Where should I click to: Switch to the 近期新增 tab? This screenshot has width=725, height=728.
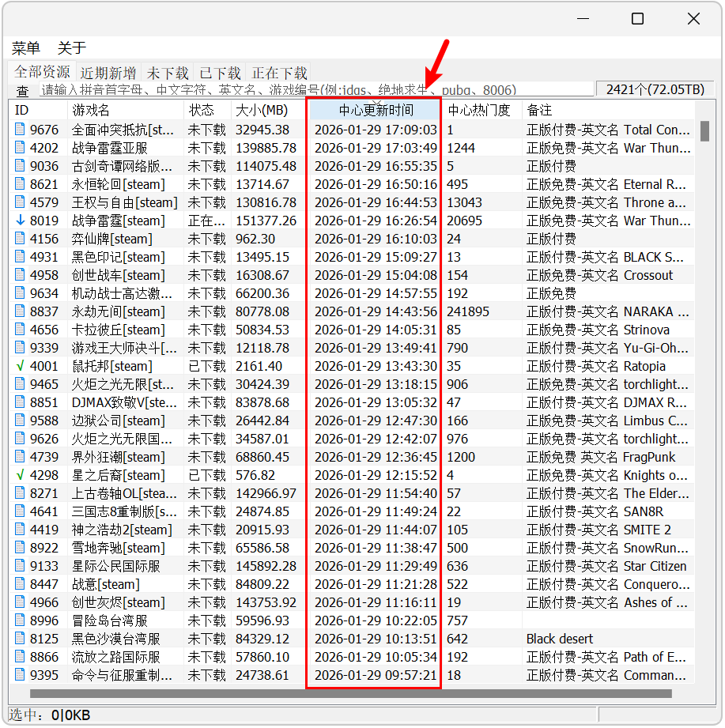pos(108,73)
